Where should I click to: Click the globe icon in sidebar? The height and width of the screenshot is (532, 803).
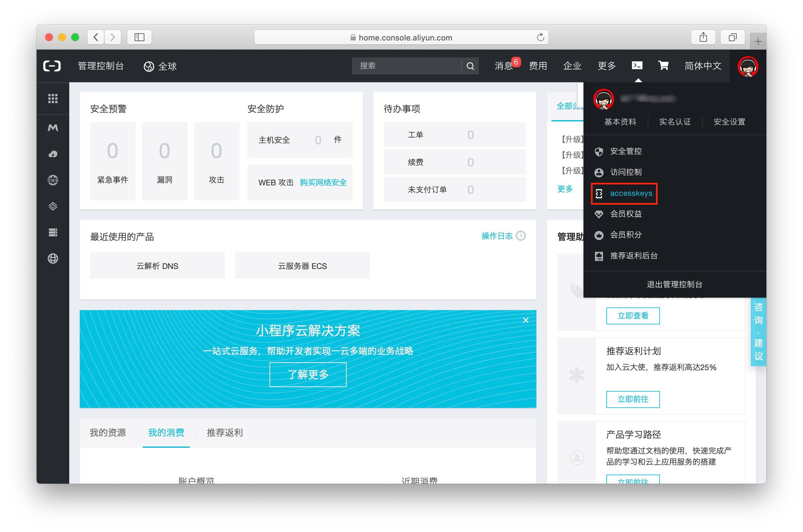53,258
